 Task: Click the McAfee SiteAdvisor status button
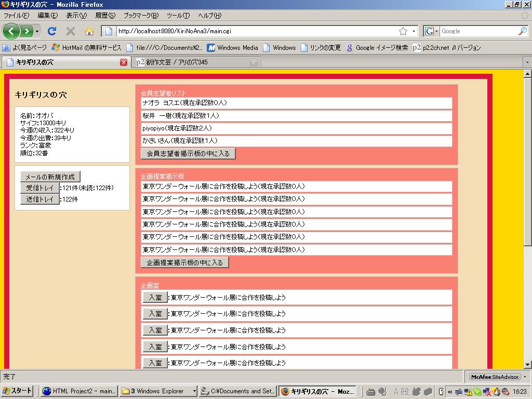(x=495, y=377)
